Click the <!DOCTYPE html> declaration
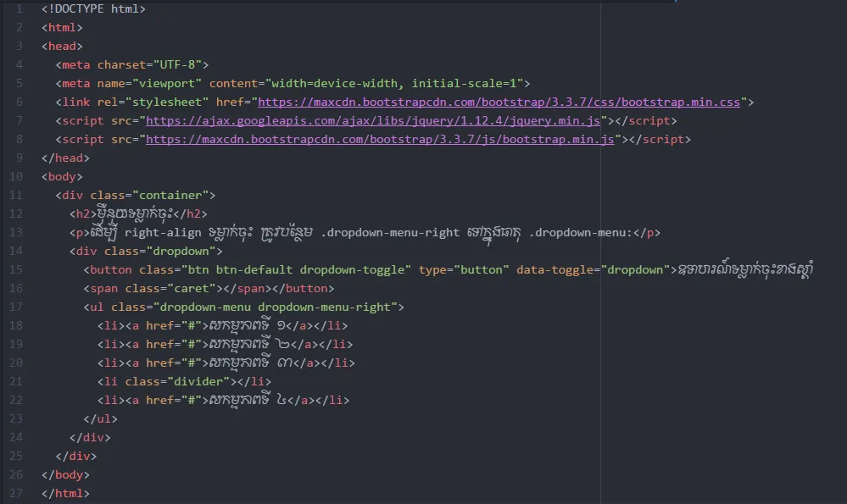The height and width of the screenshot is (504, 847). tap(93, 9)
